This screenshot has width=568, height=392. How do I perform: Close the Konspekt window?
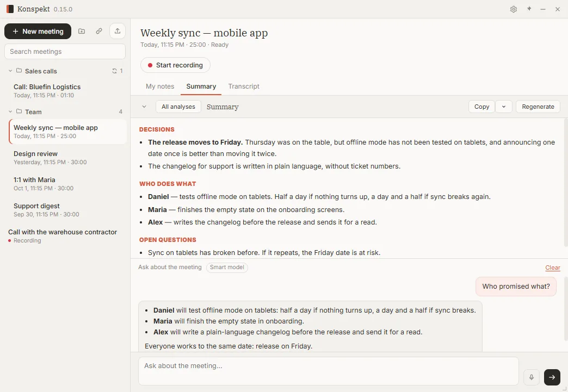[x=558, y=9]
